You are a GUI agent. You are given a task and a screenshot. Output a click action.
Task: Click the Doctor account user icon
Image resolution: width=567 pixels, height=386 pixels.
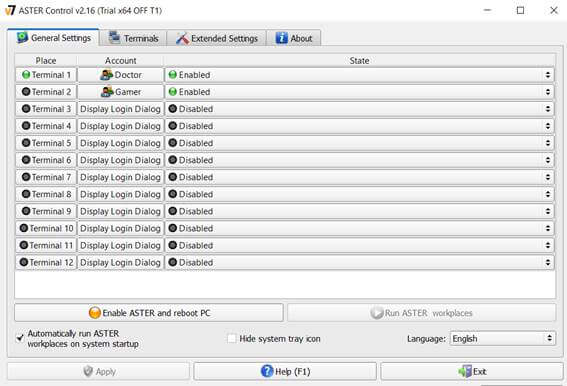106,75
